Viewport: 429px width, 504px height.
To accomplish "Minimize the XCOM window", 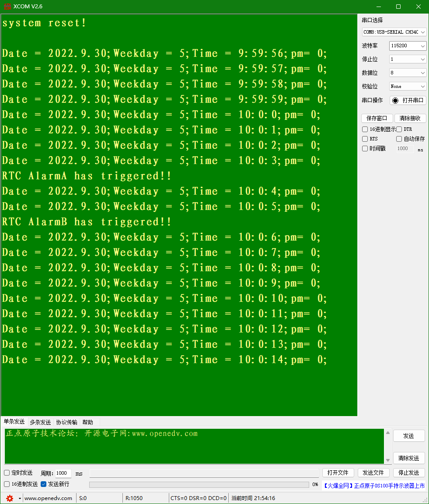I will [379, 7].
